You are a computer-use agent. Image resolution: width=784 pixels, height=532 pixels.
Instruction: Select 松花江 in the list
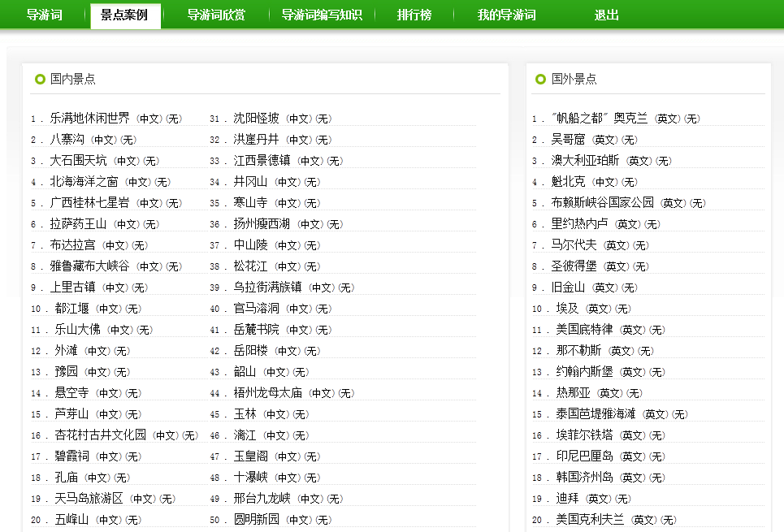click(250, 266)
